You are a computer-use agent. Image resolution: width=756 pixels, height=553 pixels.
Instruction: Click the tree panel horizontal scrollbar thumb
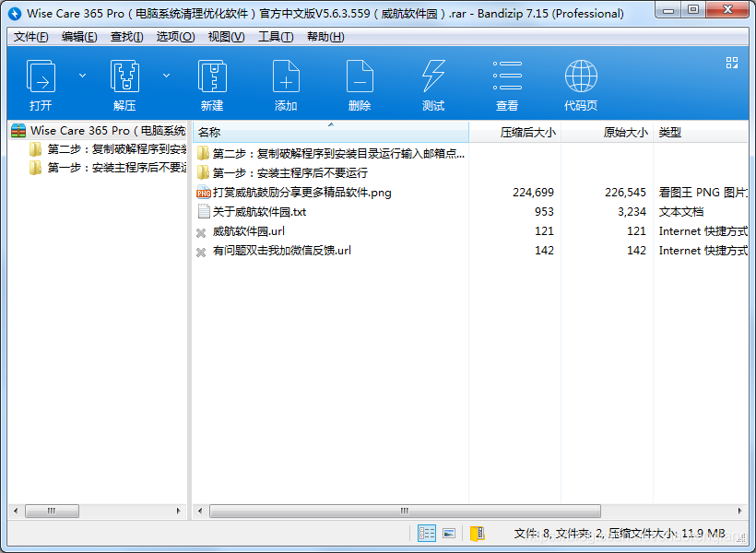pos(52,511)
